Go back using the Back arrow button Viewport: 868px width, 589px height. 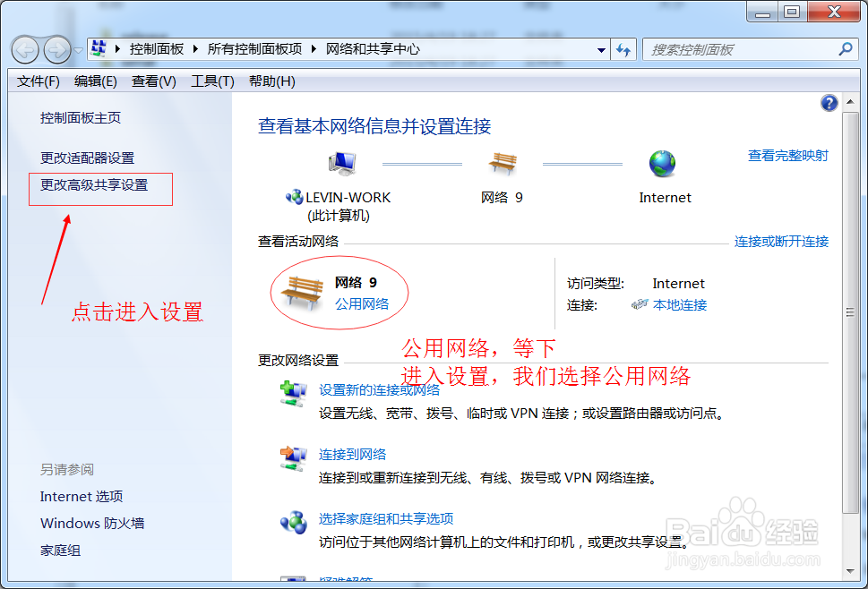[x=25, y=50]
